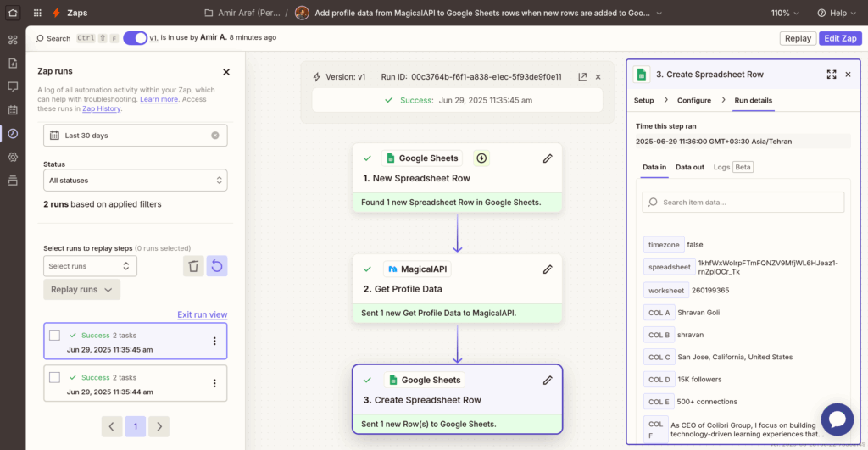
Task: Check the 11:35:44 am run checkbox
Action: pos(55,377)
